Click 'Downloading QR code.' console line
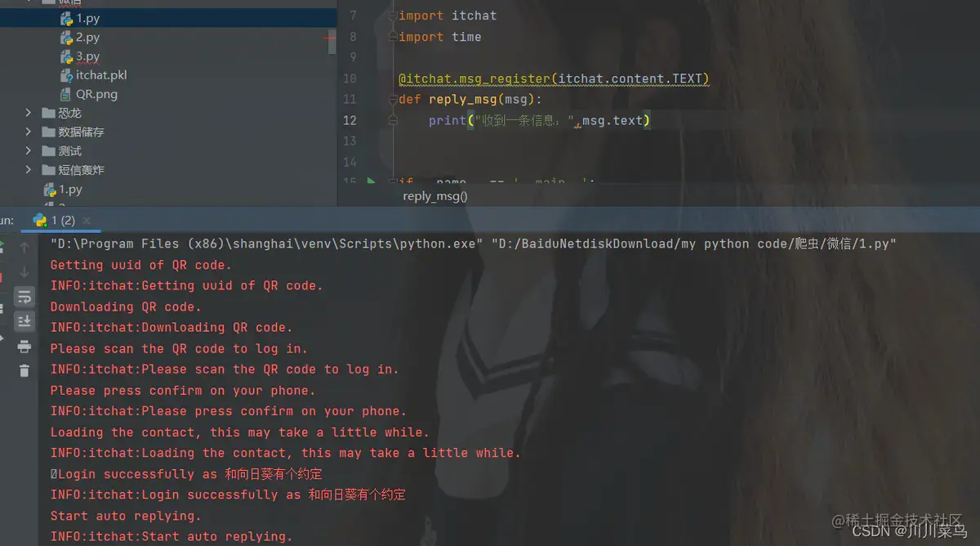Viewport: 980px width, 546px height. coord(126,307)
